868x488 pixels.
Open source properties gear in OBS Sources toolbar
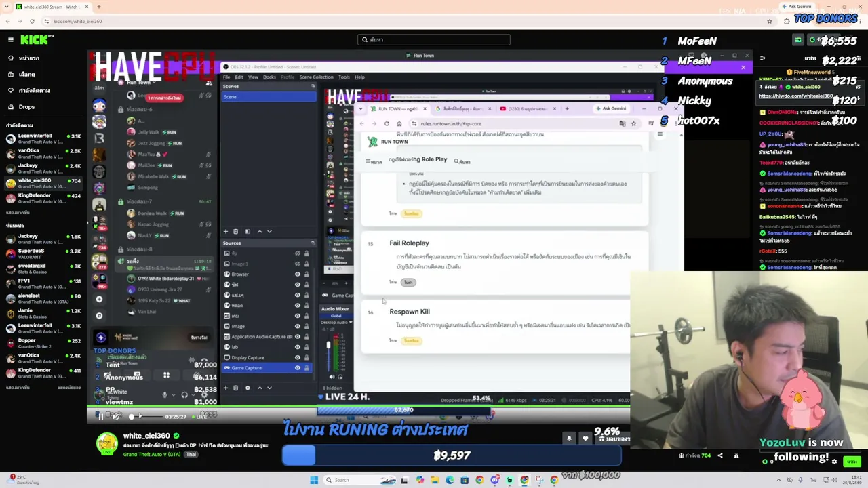[248, 388]
